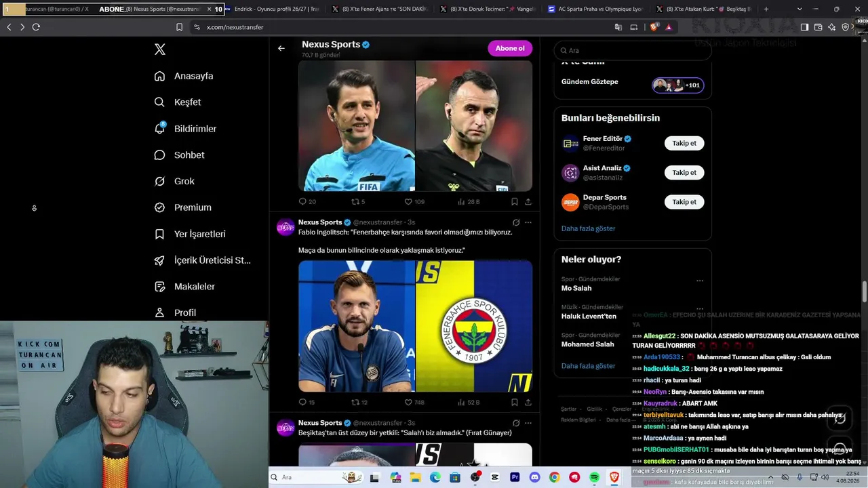Go back with the profile header arrow
This screenshot has height=488, width=868.
[x=281, y=48]
